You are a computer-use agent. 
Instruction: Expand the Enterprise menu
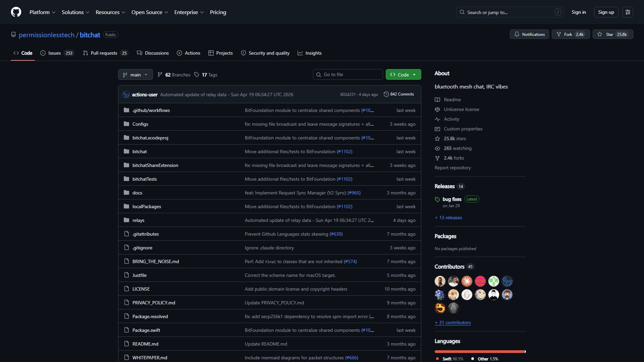pyautogui.click(x=189, y=12)
